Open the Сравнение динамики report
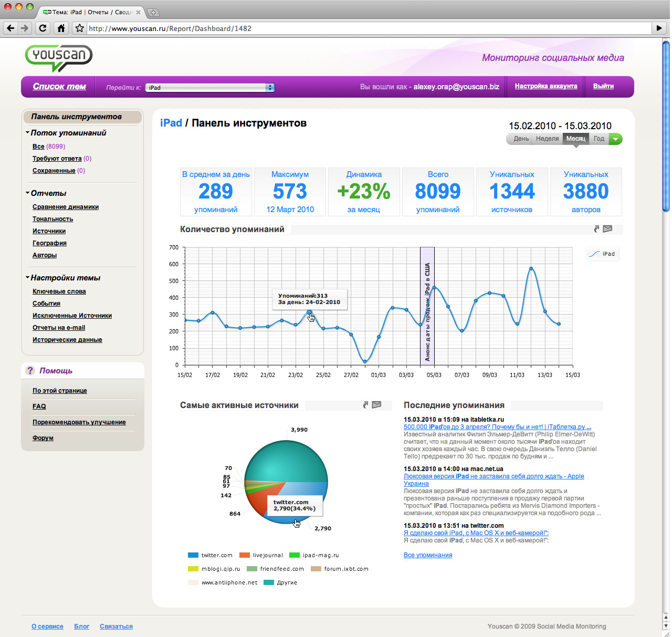Image resolution: width=672 pixels, height=637 pixels. (x=66, y=207)
